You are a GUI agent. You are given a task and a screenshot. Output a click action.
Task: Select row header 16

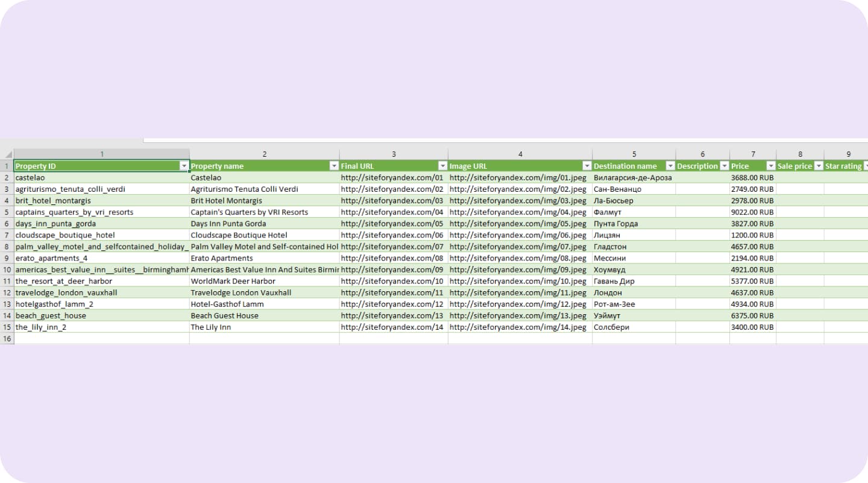tap(7, 338)
